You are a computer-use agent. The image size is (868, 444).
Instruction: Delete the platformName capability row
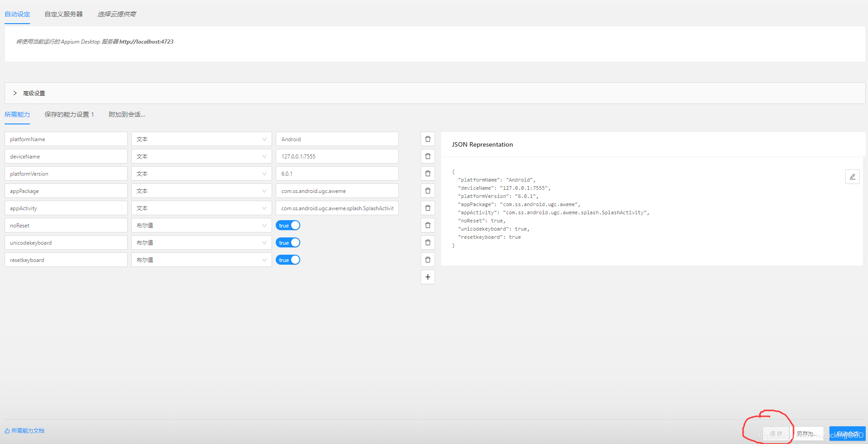(x=428, y=139)
